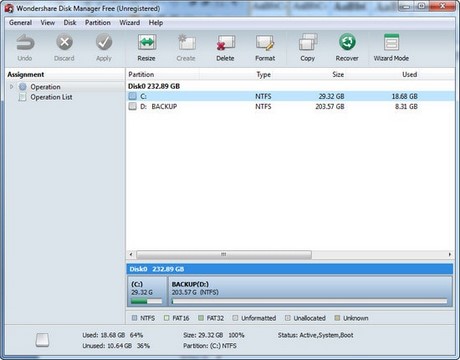Select the (C:) 29.32 G partition block
The width and height of the screenshot is (460, 360).
coord(147,291)
